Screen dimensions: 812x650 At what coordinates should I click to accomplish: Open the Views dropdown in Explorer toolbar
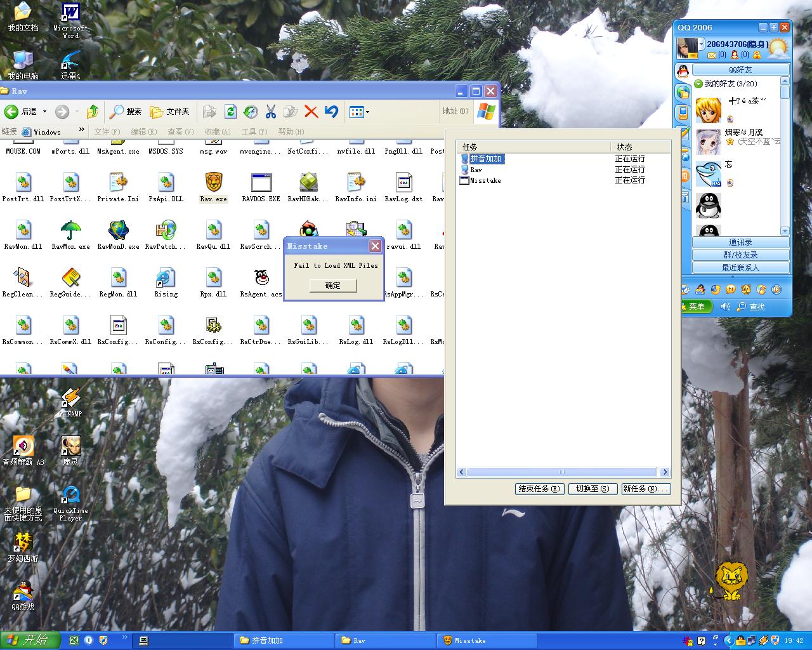359,112
